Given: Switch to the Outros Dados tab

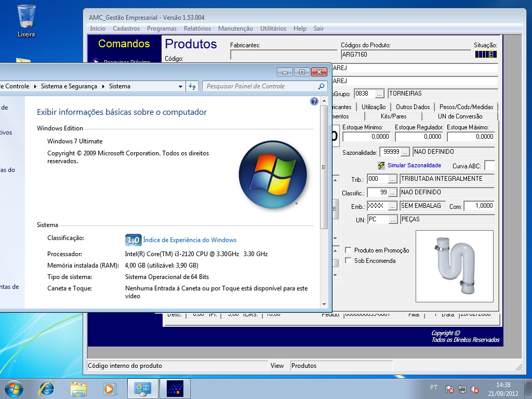Looking at the screenshot, I should click(413, 107).
